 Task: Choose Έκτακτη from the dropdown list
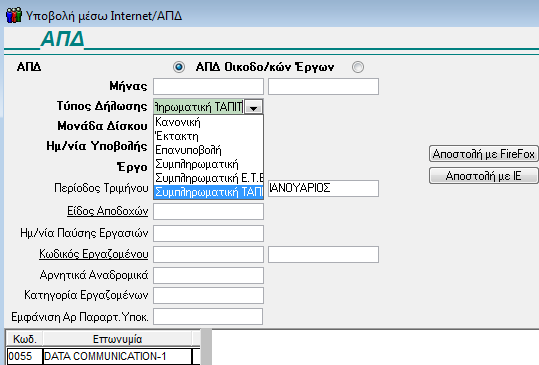[208, 136]
